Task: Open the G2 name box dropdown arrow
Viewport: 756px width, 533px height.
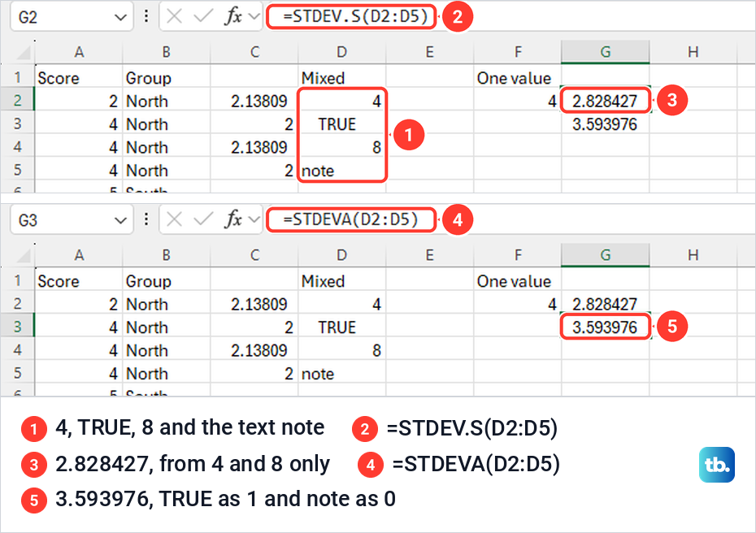Action: [x=120, y=17]
